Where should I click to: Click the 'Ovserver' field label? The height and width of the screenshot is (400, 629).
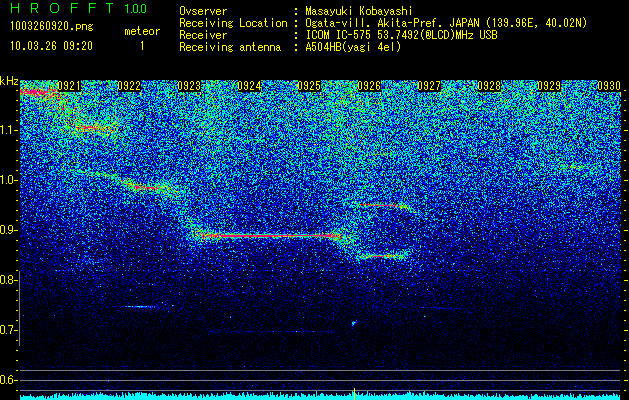(203, 11)
